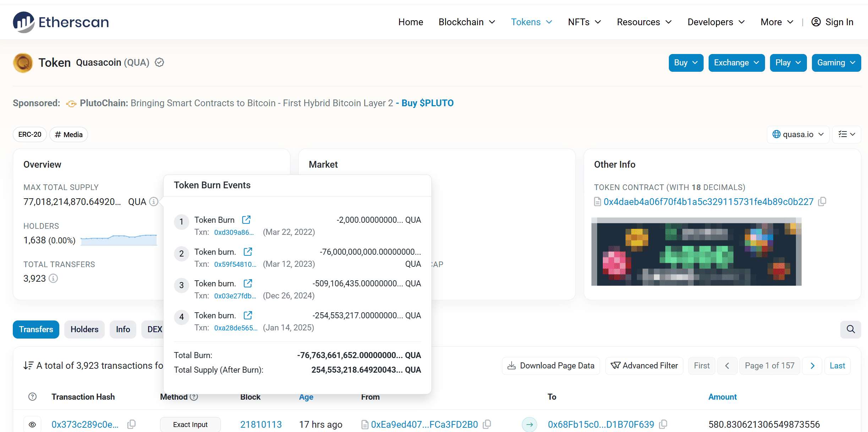
Task: Open the search panel via magnifier icon
Action: (850, 329)
